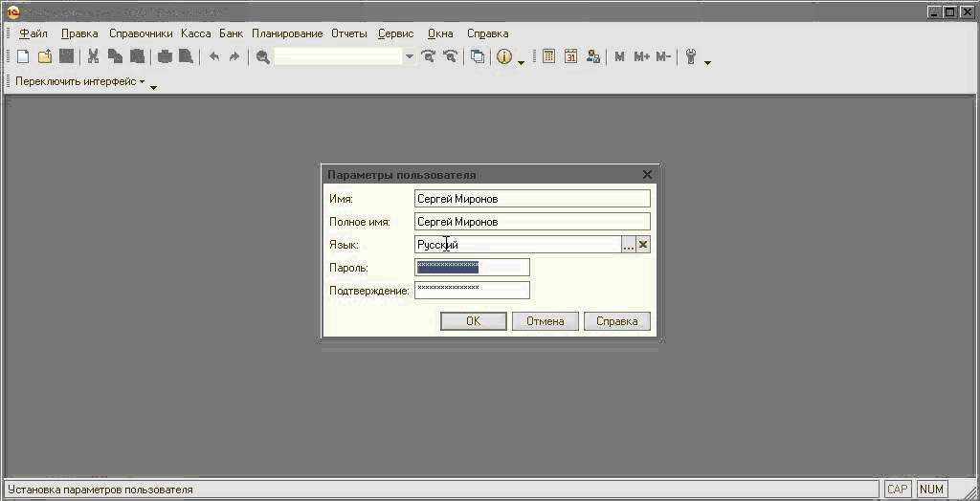The image size is (980, 501).
Task: Expand toolbar options arrow under Переключить интерфейс
Action: point(153,87)
